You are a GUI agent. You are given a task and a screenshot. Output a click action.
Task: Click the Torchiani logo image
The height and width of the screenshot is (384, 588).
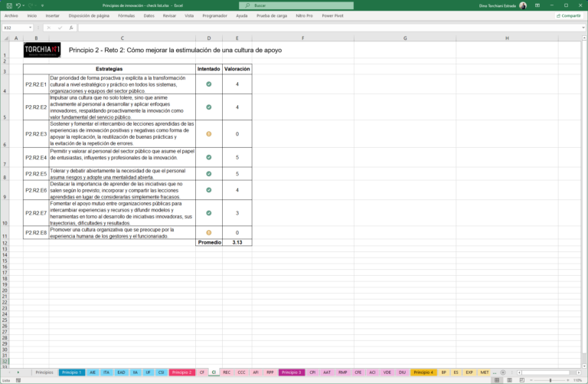point(42,50)
